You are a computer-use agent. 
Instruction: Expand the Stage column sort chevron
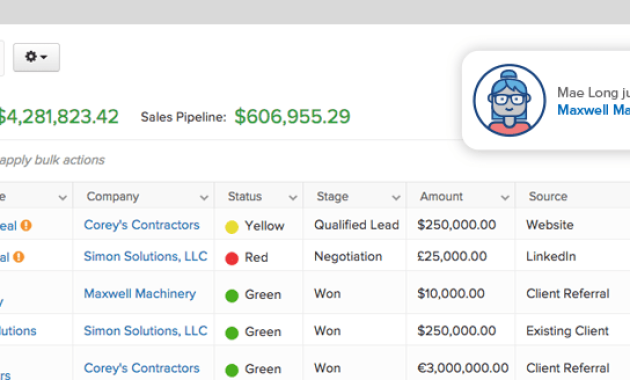pyautogui.click(x=396, y=197)
